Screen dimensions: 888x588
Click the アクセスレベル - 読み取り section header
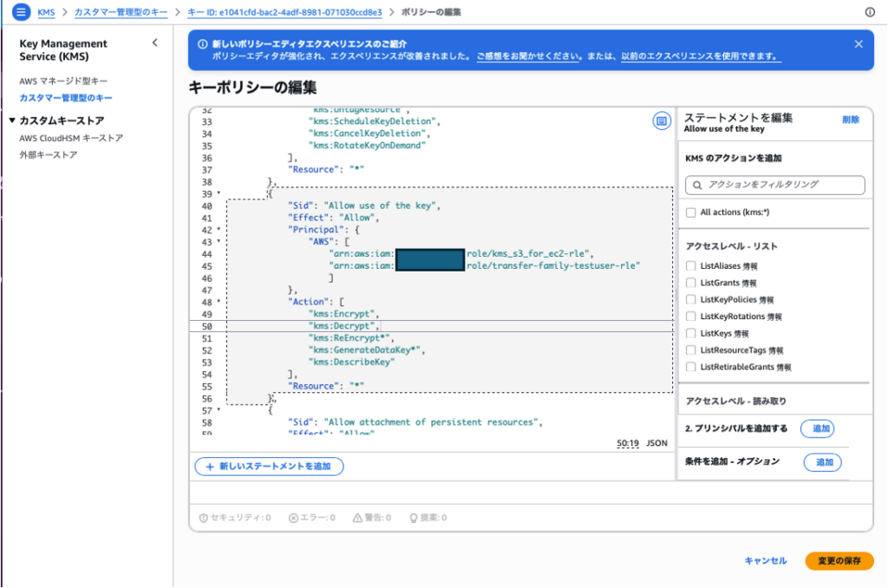(x=735, y=401)
